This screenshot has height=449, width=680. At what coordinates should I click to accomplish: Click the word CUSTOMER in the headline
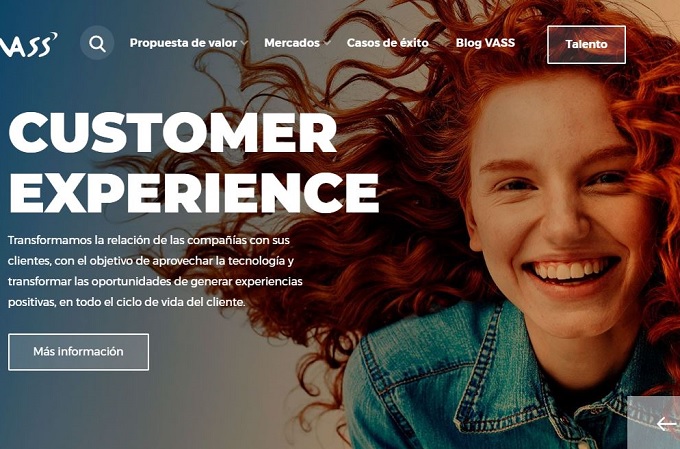click(x=173, y=132)
